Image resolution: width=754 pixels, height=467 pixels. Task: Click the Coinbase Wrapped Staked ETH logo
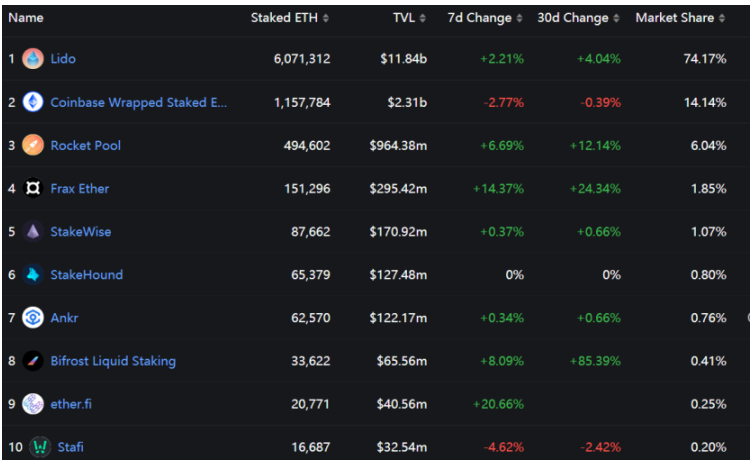pos(33,102)
